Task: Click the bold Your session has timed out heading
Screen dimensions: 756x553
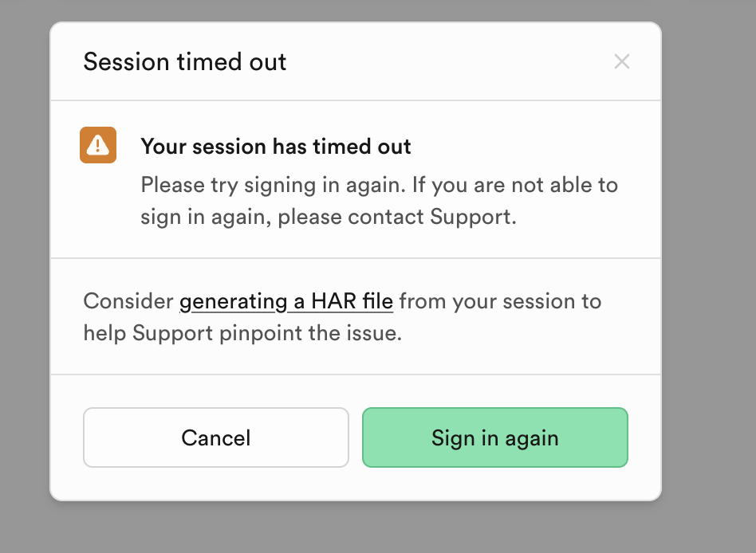Action: tap(276, 147)
